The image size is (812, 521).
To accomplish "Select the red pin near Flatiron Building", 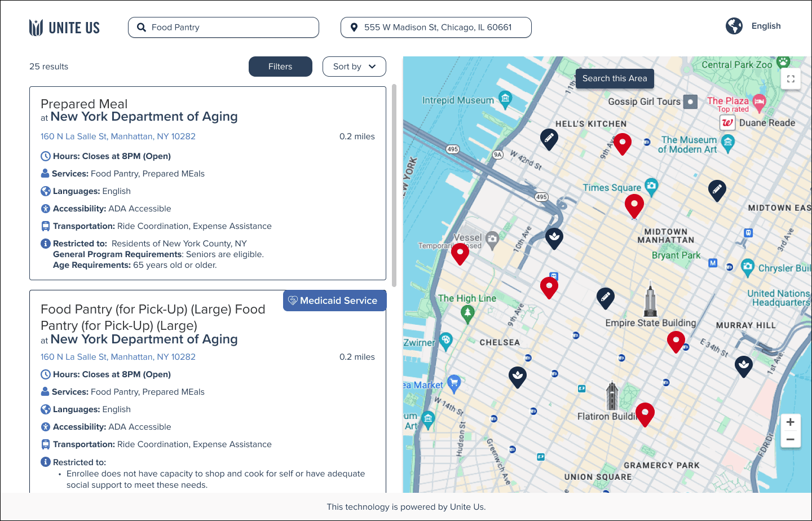I will pyautogui.click(x=645, y=414).
